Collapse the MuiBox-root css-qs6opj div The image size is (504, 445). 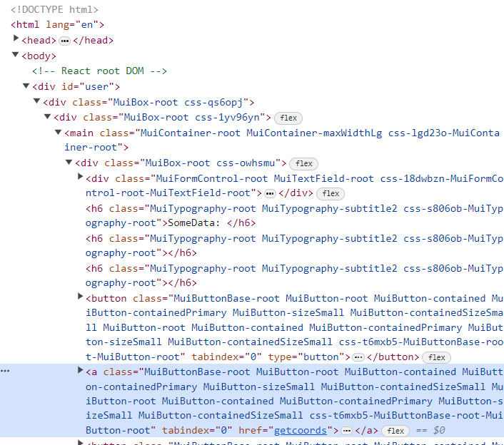pos(37,101)
